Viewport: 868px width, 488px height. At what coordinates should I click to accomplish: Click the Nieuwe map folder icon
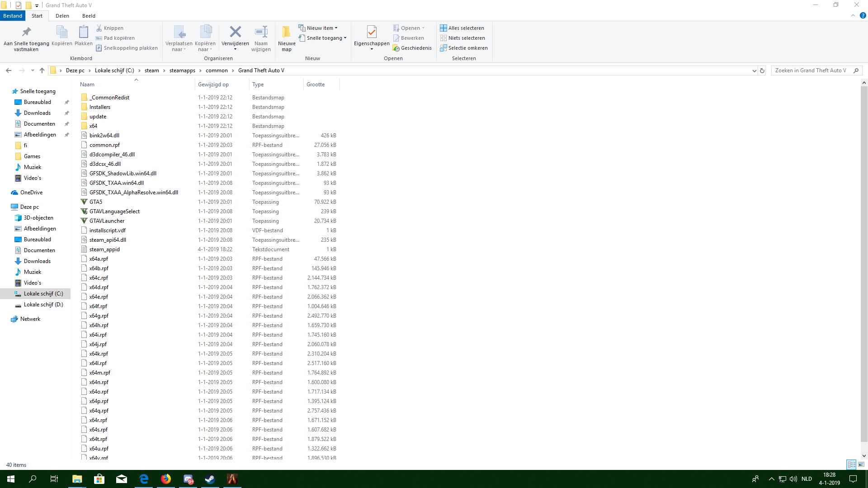(x=287, y=33)
